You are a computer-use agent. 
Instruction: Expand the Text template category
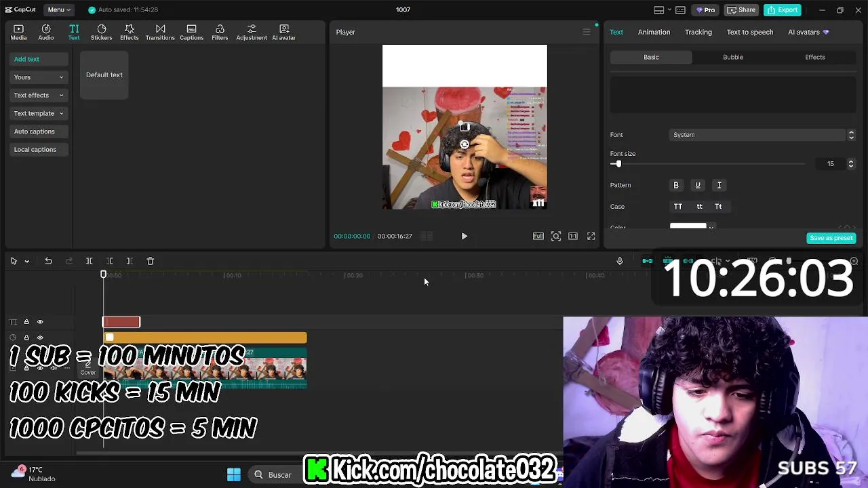coord(39,113)
